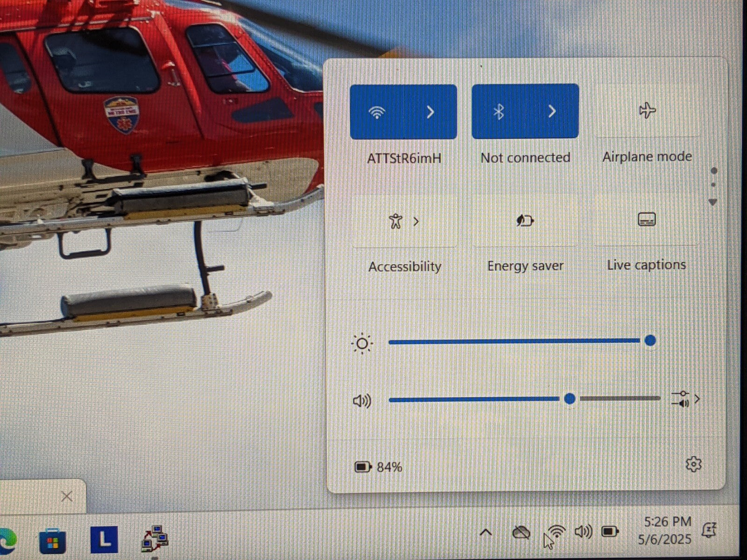The height and width of the screenshot is (560, 747).
Task: Open the sound output selector
Action: click(685, 399)
